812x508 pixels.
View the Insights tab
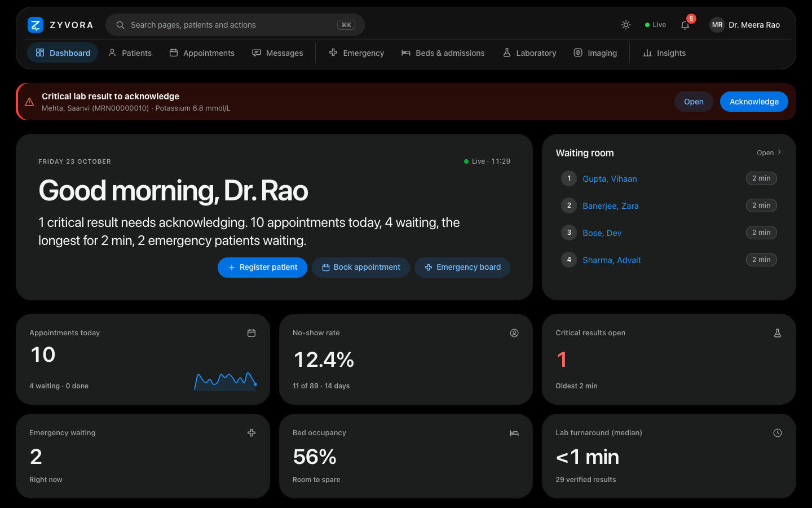point(664,53)
